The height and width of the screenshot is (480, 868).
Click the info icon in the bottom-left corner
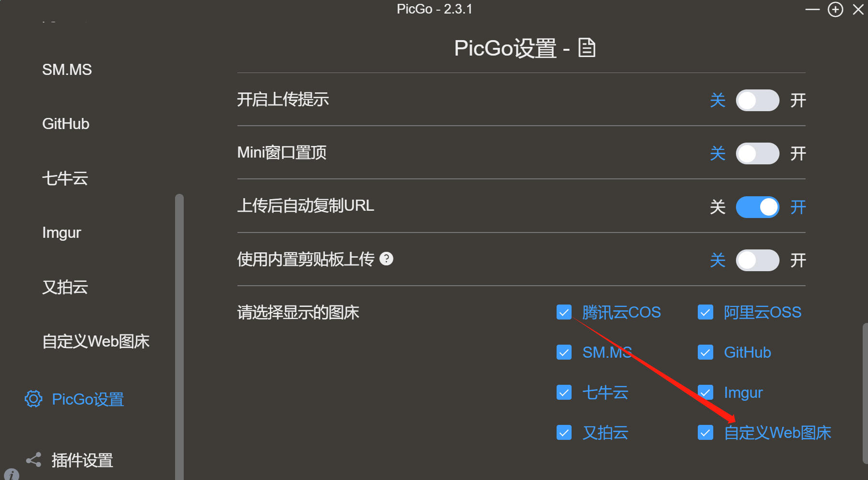[11, 474]
